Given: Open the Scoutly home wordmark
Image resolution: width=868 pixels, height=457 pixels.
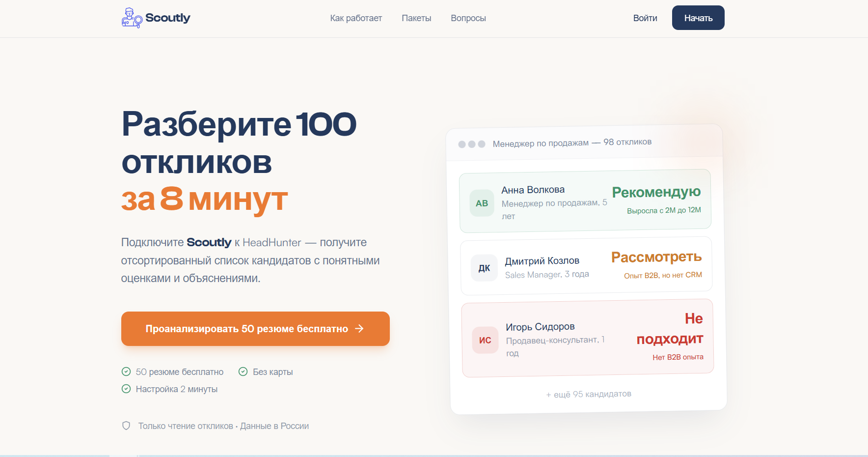Looking at the screenshot, I should pos(168,18).
